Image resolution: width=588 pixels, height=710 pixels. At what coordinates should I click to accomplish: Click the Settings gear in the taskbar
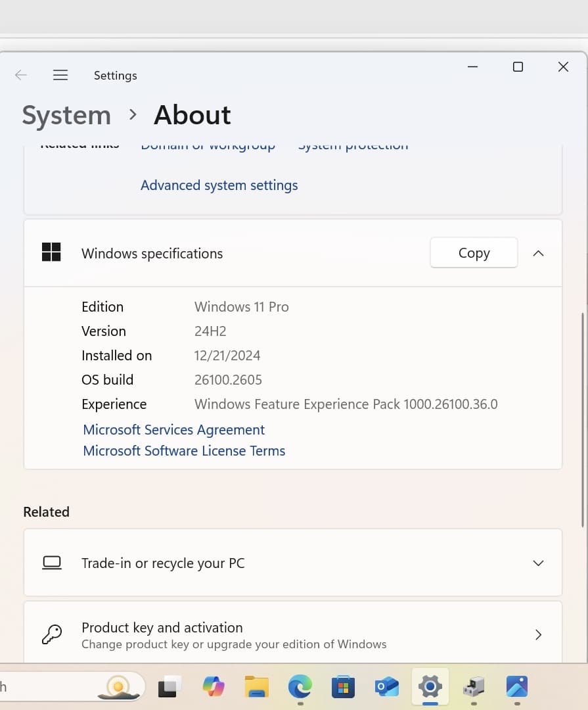pyautogui.click(x=430, y=687)
